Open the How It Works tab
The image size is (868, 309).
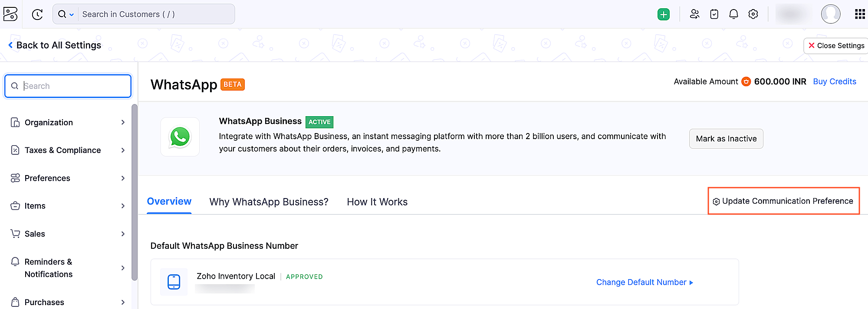click(377, 202)
